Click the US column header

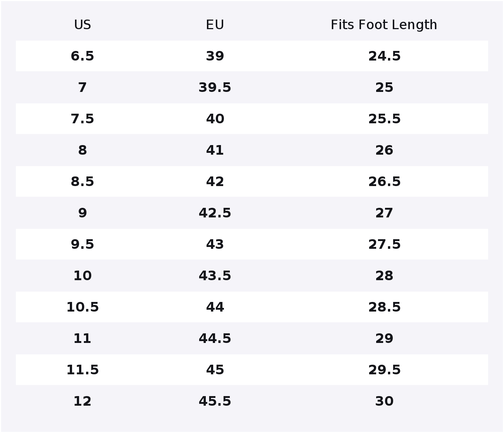(x=82, y=25)
